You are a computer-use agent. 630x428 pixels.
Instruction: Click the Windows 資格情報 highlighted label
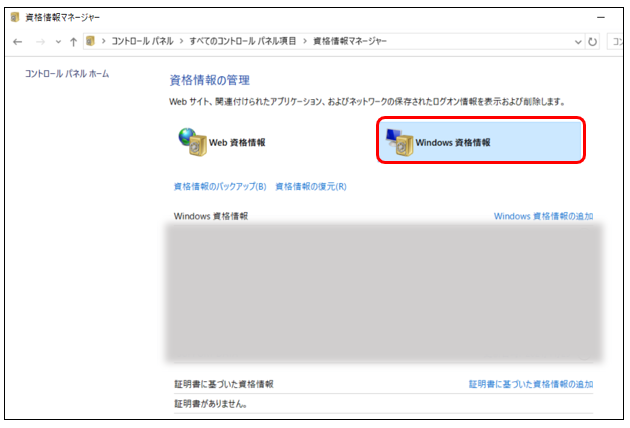[x=453, y=142]
